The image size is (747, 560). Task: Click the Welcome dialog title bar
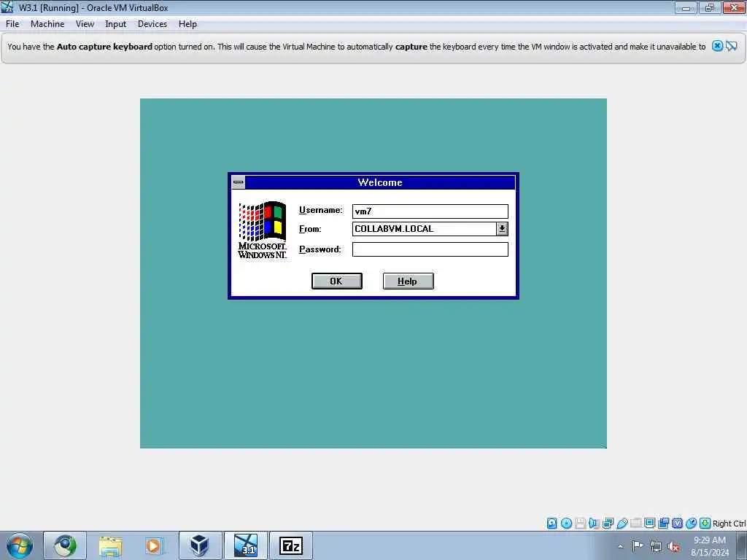coord(380,182)
